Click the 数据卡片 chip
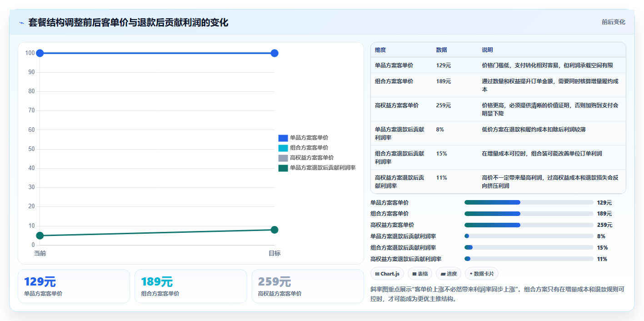 point(482,274)
